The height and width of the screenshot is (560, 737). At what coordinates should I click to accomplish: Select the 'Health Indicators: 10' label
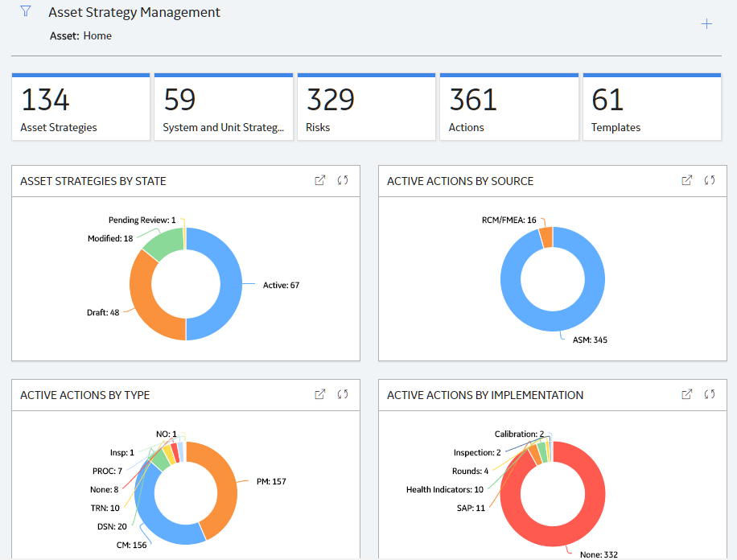(445, 489)
